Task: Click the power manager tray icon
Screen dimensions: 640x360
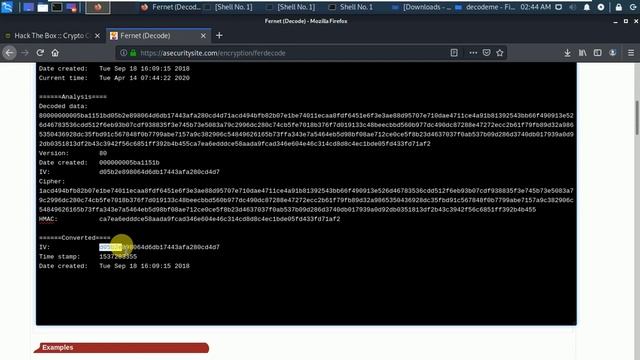Action: (601, 7)
